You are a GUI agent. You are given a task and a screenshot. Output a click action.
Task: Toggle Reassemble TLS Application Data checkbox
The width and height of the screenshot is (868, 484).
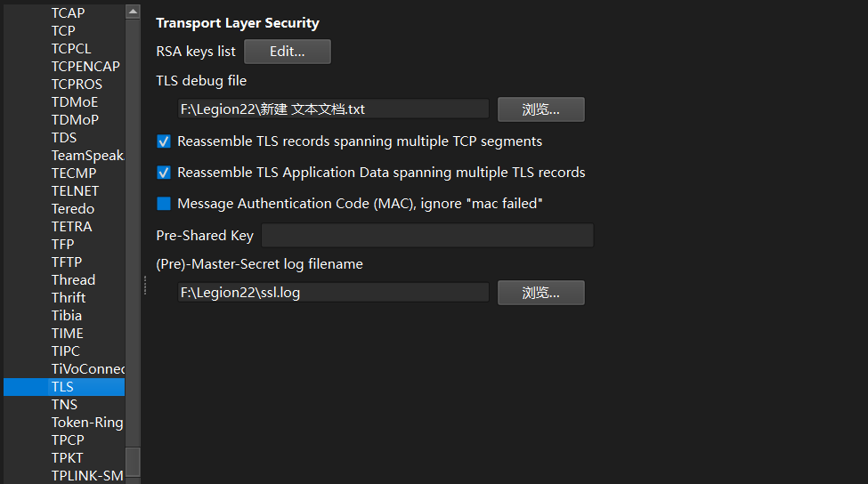[x=164, y=173]
